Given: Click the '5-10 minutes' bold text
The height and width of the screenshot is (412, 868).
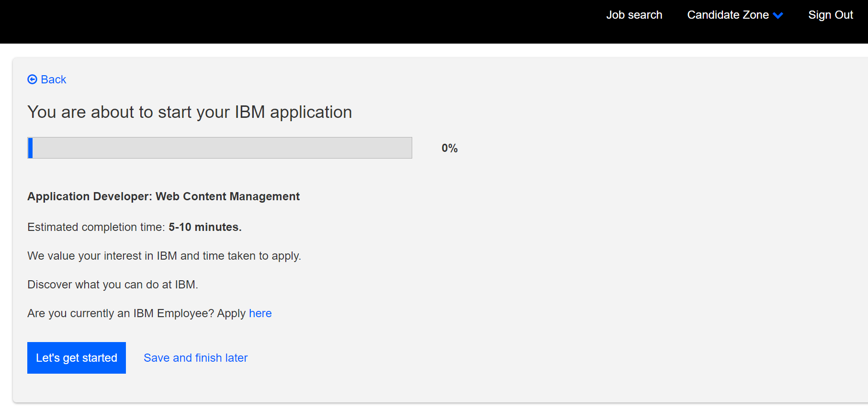Looking at the screenshot, I should click(x=204, y=227).
